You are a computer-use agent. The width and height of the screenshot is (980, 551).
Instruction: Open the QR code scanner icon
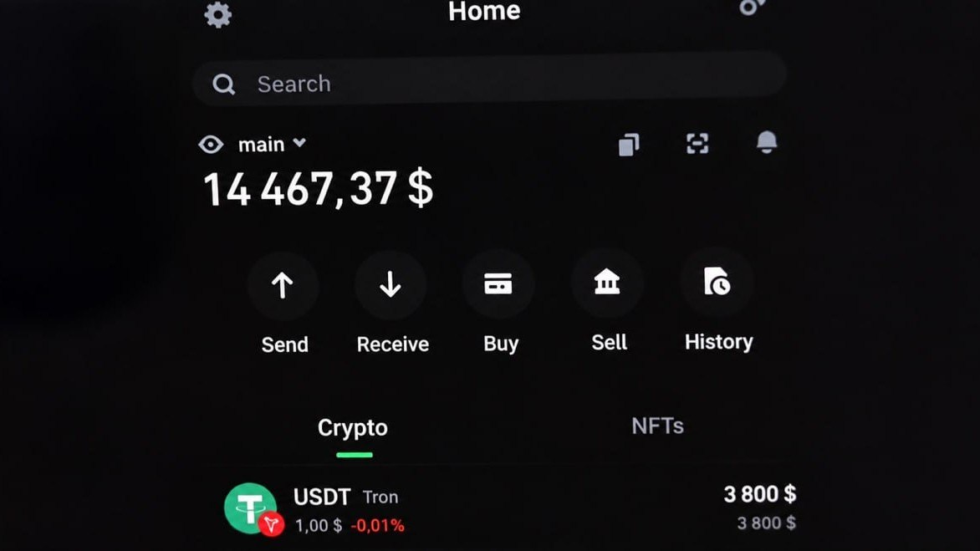pyautogui.click(x=697, y=144)
